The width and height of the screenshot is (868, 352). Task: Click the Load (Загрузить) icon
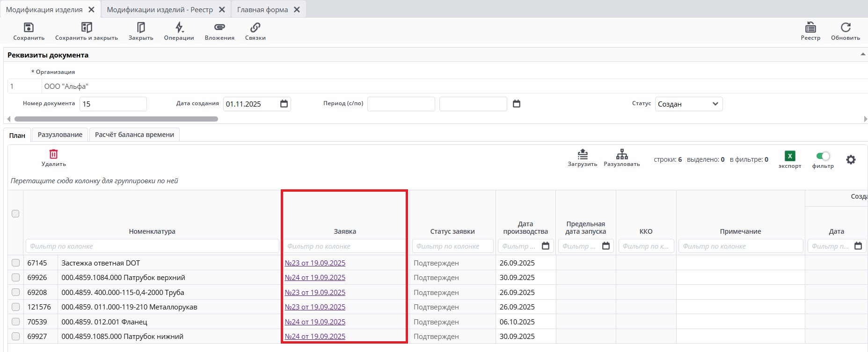click(583, 154)
